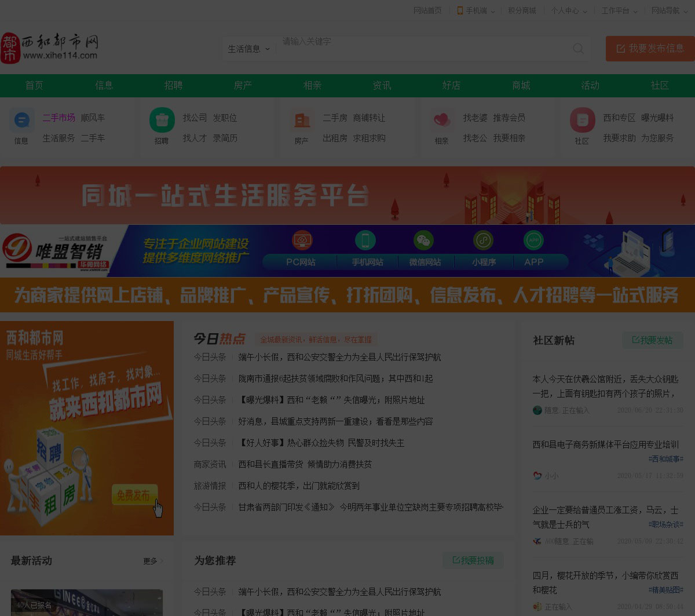Click 更多 next to 最新活动
This screenshot has height=616, width=695.
[x=153, y=561]
